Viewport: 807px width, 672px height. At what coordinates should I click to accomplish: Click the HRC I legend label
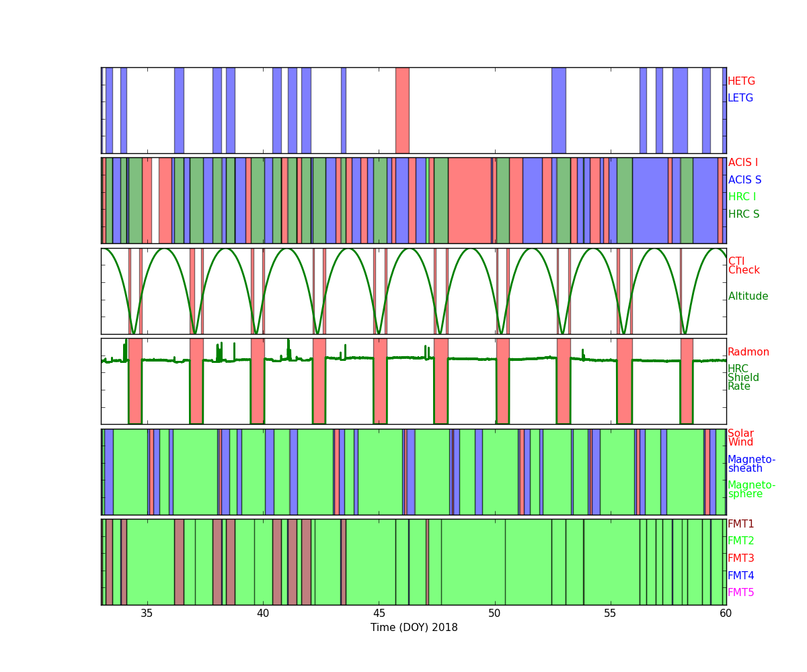coord(742,197)
